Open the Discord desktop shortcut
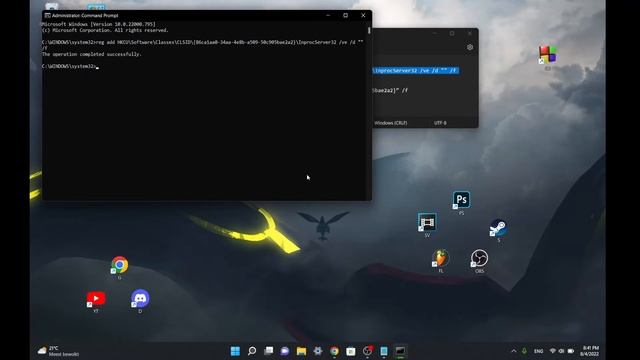Image resolution: width=640 pixels, height=360 pixels. (x=140, y=298)
